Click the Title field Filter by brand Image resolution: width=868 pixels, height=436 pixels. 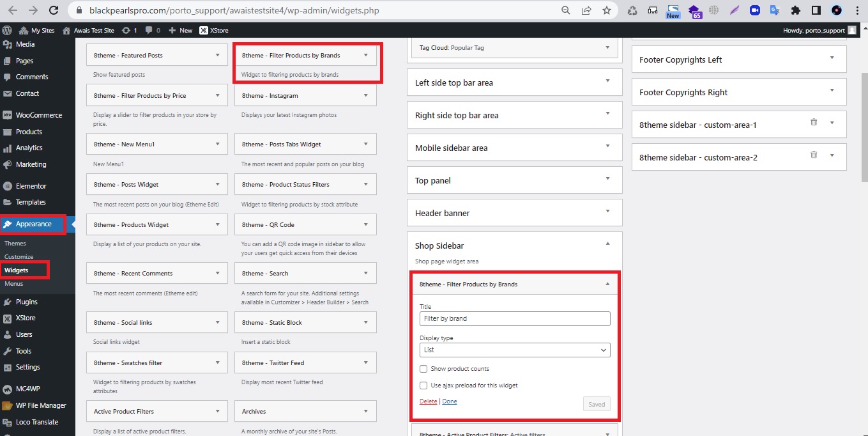click(515, 318)
